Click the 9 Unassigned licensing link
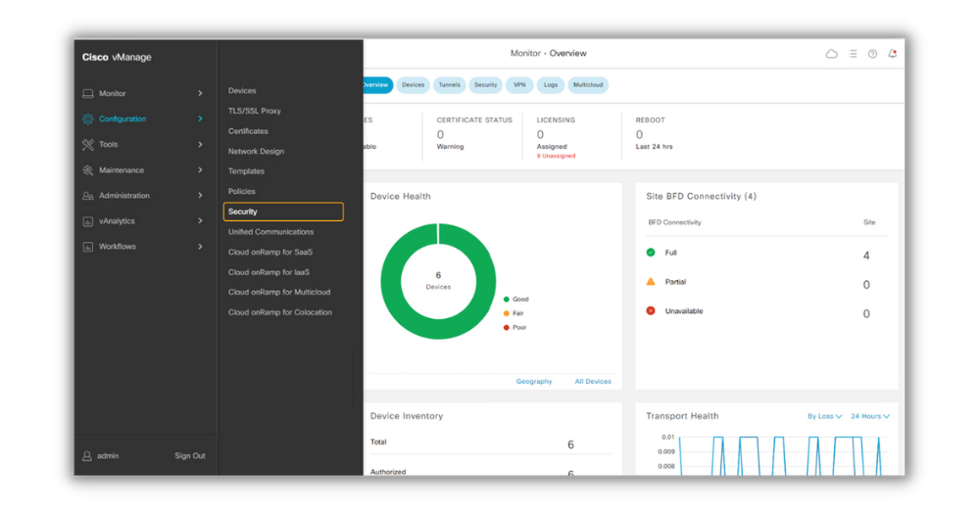This screenshot has height=515, width=980. tap(557, 156)
